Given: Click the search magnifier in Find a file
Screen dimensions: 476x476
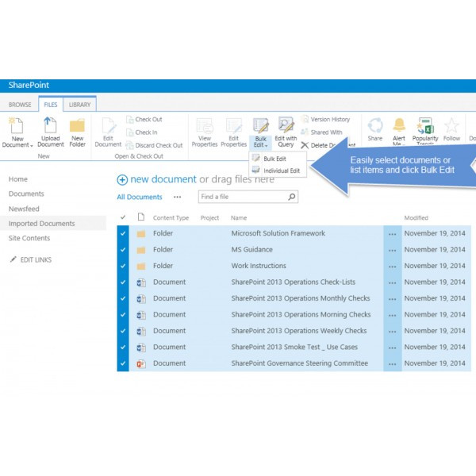Looking at the screenshot, I should (292, 197).
